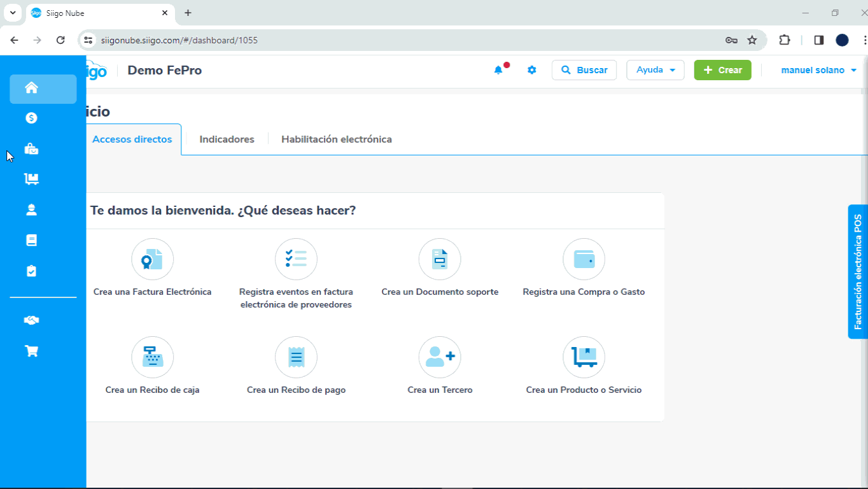Open the book accounting icon in sidebar

31,240
